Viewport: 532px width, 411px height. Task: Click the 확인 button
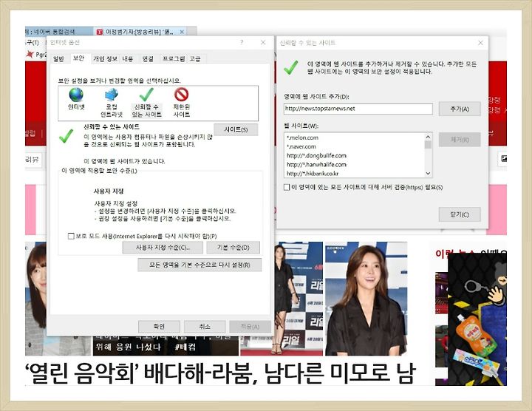[x=159, y=327]
